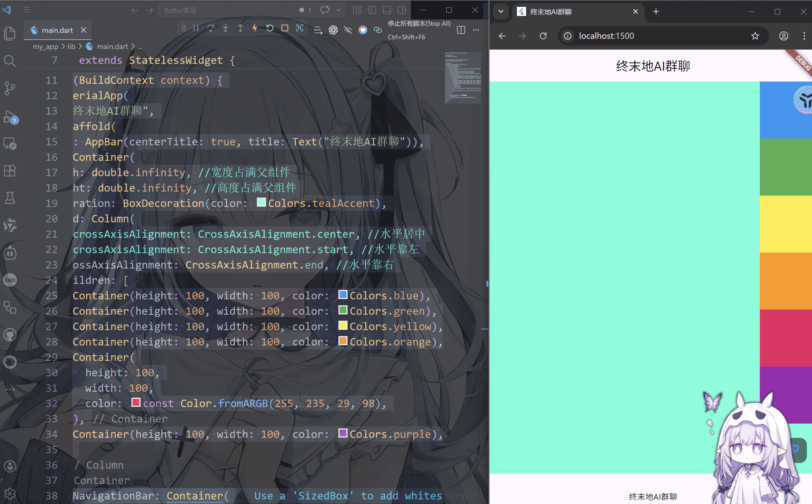Expand the chat dropdown arrow in title bar
The image size is (812, 504).
tap(339, 10)
